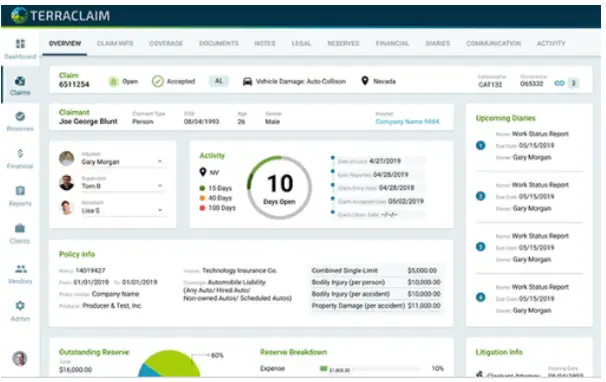The image size is (606, 382).
Task: Click the 10 Days Open progress ring
Action: 279,188
